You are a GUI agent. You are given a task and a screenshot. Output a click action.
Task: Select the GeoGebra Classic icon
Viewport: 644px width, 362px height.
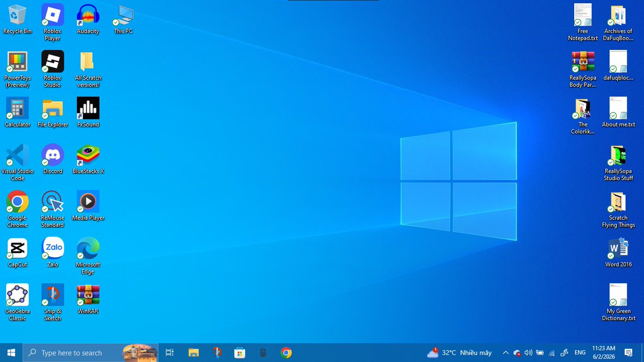(x=17, y=302)
